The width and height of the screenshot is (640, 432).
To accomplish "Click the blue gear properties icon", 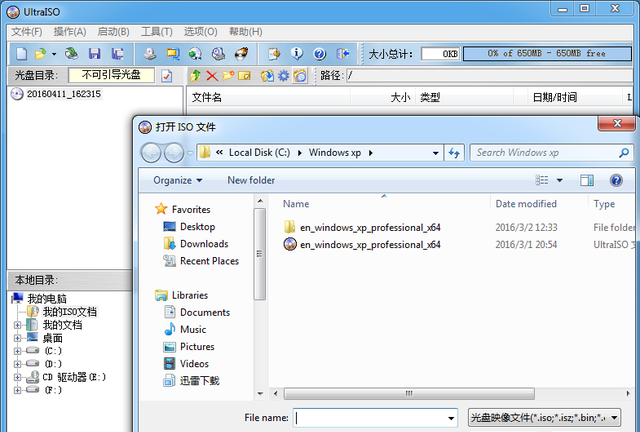I will pyautogui.click(x=283, y=76).
